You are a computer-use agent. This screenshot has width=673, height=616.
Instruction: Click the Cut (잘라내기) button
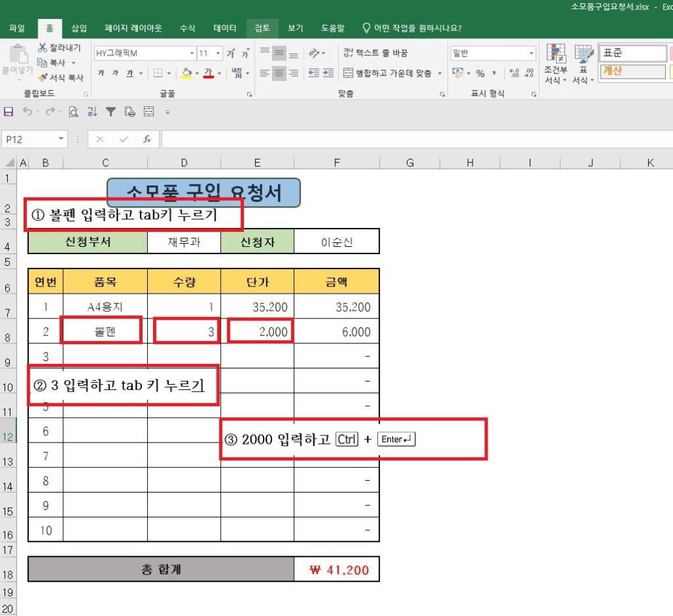pyautogui.click(x=59, y=48)
